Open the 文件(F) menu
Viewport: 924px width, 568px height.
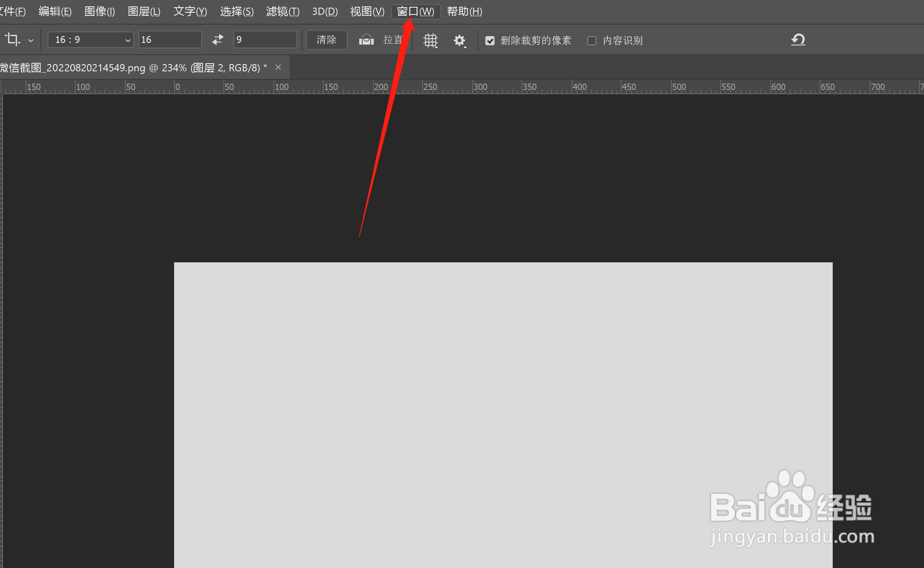(13, 11)
